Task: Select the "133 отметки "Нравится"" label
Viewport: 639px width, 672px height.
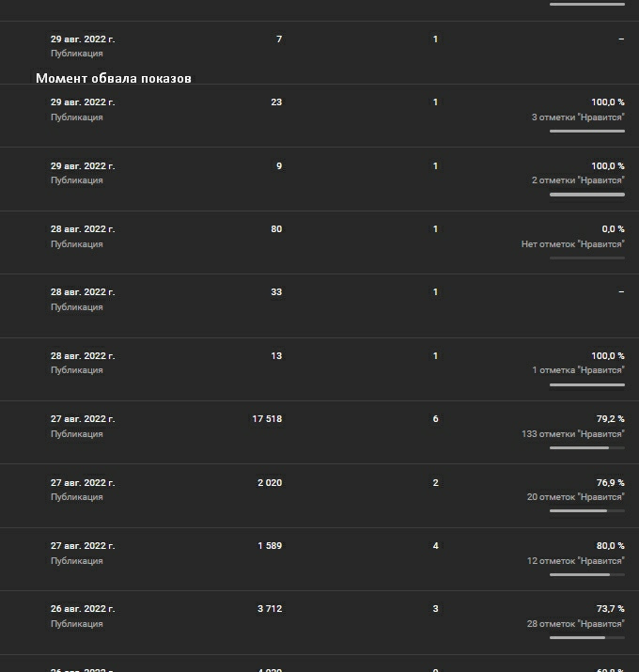Action: pyautogui.click(x=572, y=434)
